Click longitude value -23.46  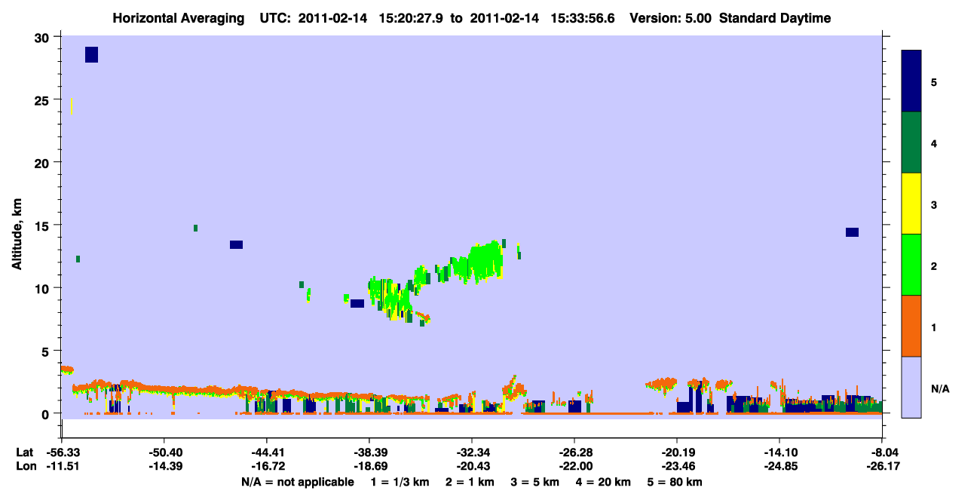coord(677,466)
